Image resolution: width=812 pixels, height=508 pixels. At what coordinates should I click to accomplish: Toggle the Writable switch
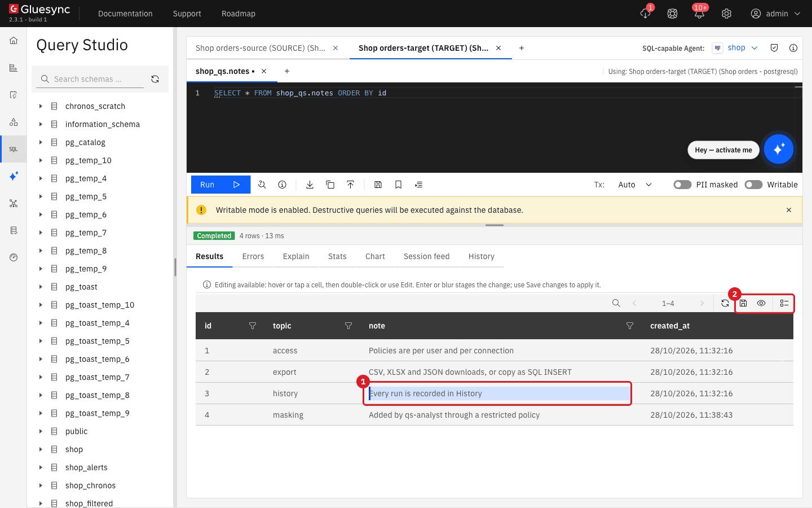[753, 185]
